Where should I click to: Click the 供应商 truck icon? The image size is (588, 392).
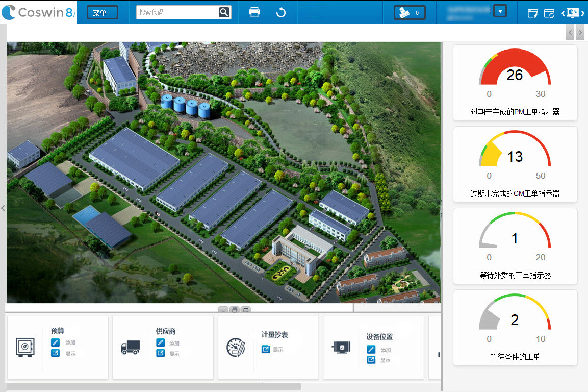130,347
